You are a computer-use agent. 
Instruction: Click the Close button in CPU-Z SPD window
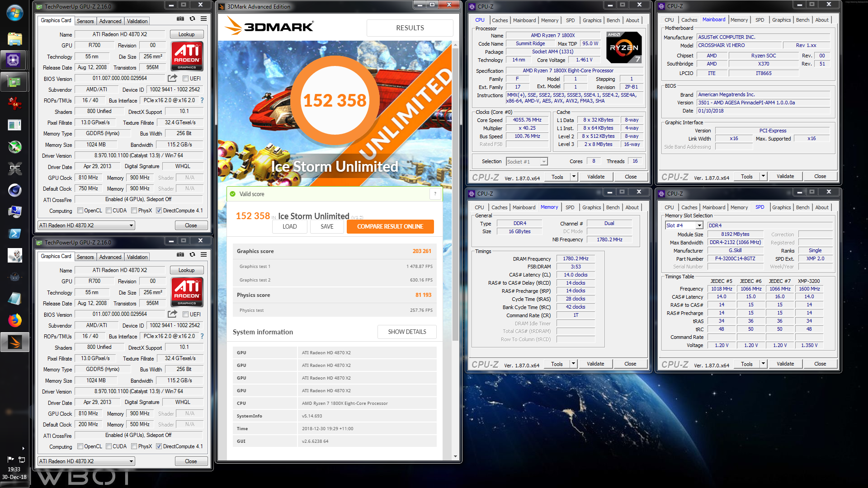[820, 364]
